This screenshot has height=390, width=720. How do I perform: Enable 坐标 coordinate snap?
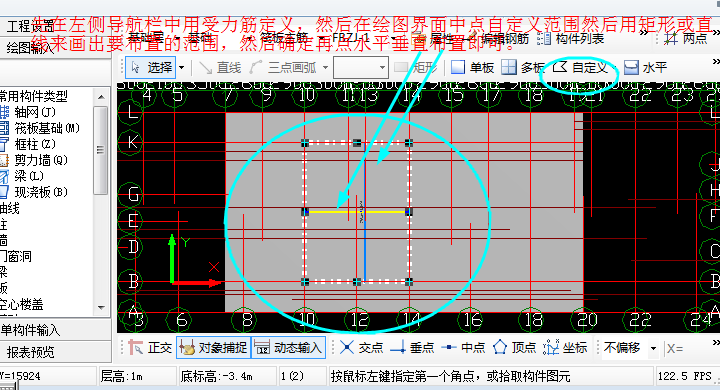(565, 348)
